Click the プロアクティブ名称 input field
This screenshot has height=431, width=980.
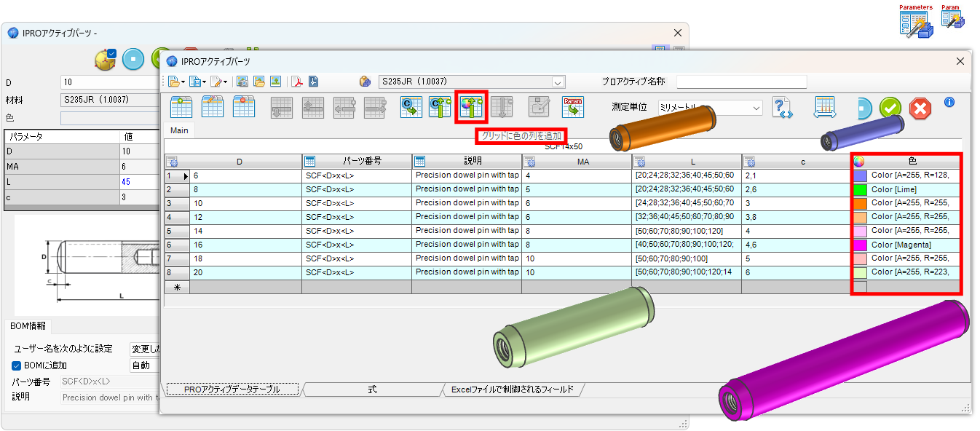(741, 82)
